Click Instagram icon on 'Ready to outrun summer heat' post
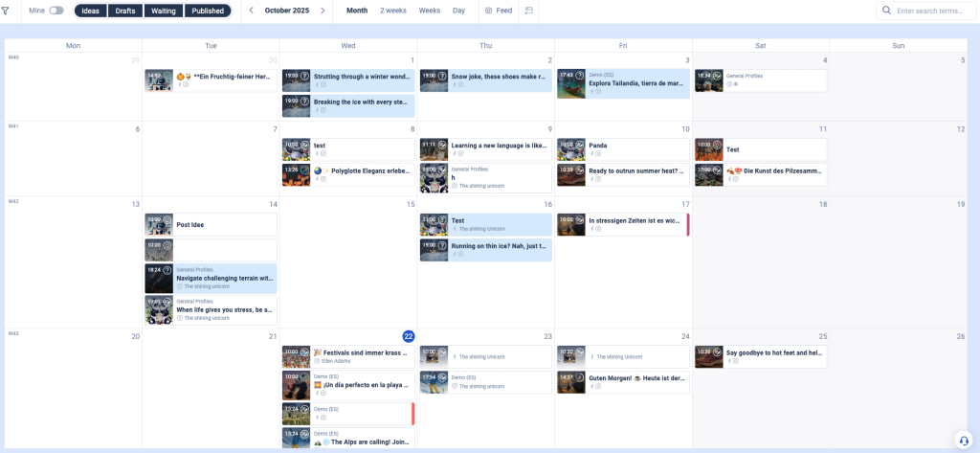980x453 pixels. (x=598, y=179)
